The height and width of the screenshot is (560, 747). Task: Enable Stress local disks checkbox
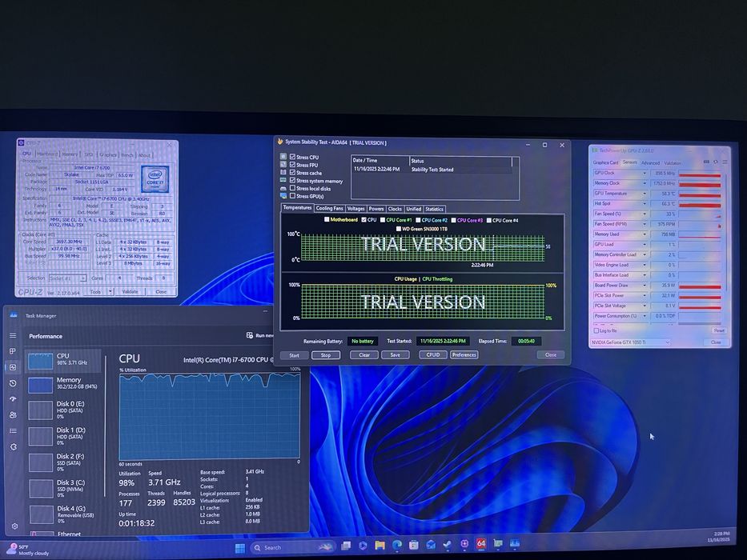click(292, 188)
